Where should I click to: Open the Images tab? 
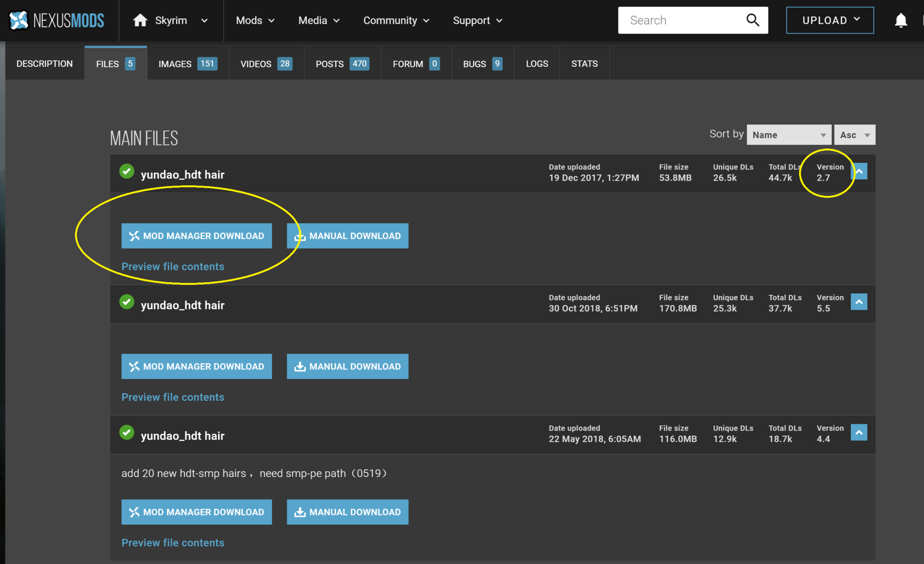(x=188, y=64)
